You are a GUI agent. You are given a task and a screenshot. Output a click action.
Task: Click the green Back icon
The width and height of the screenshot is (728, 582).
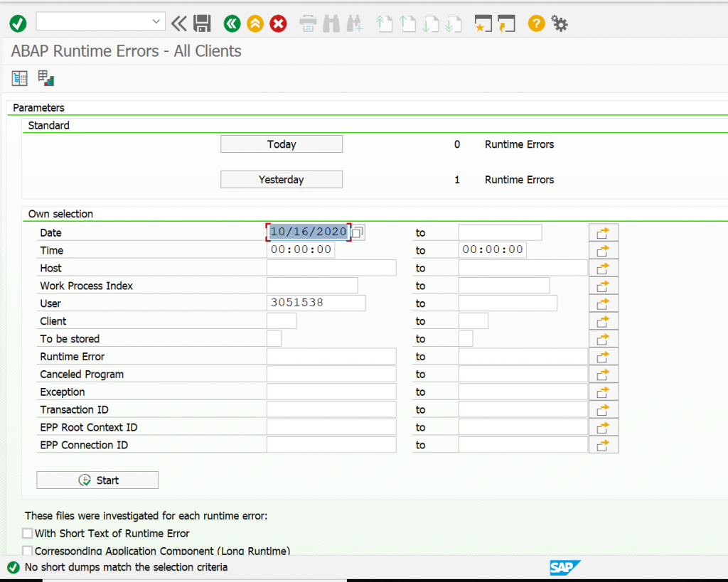tap(232, 23)
